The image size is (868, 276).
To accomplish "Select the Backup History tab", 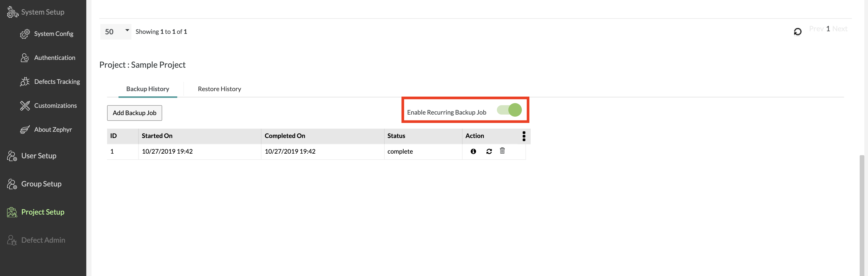I will pos(148,89).
